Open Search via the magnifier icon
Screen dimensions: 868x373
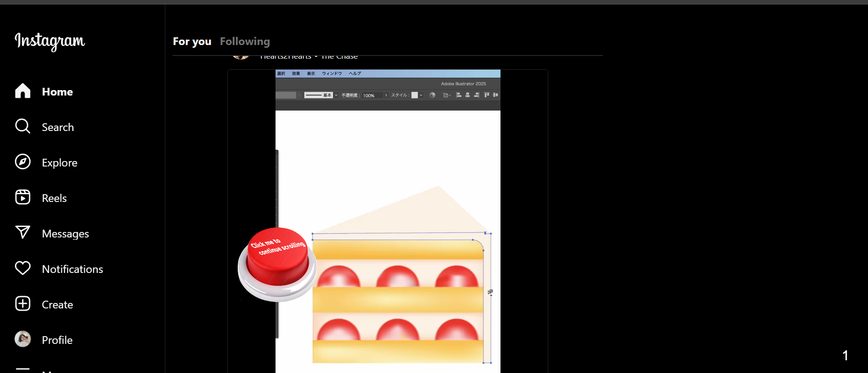pyautogui.click(x=22, y=126)
